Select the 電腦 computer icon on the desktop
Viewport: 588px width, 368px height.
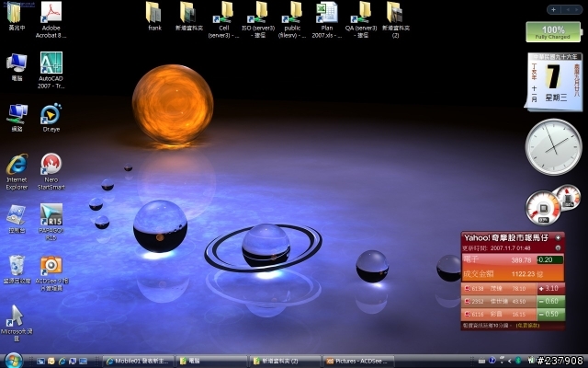[x=17, y=67]
